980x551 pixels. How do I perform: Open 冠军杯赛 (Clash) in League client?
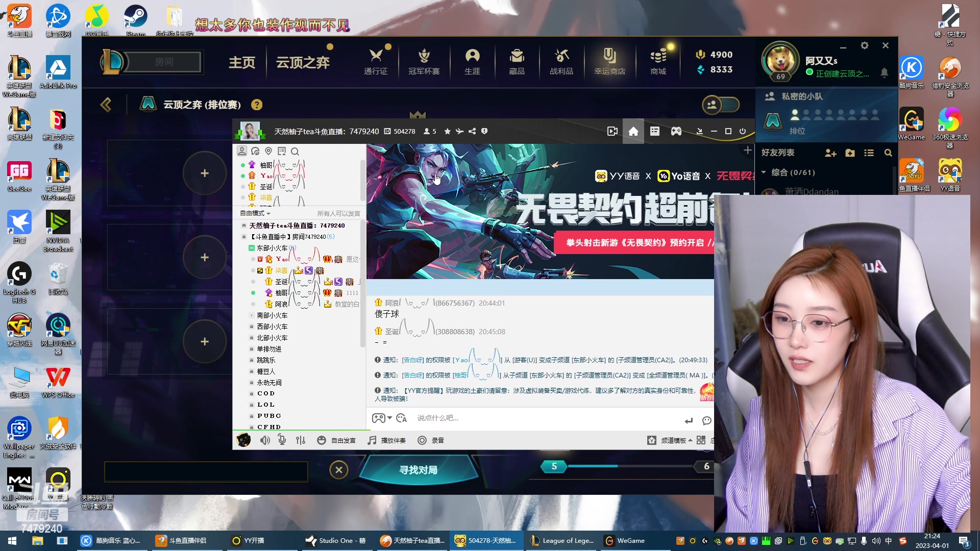pyautogui.click(x=424, y=61)
